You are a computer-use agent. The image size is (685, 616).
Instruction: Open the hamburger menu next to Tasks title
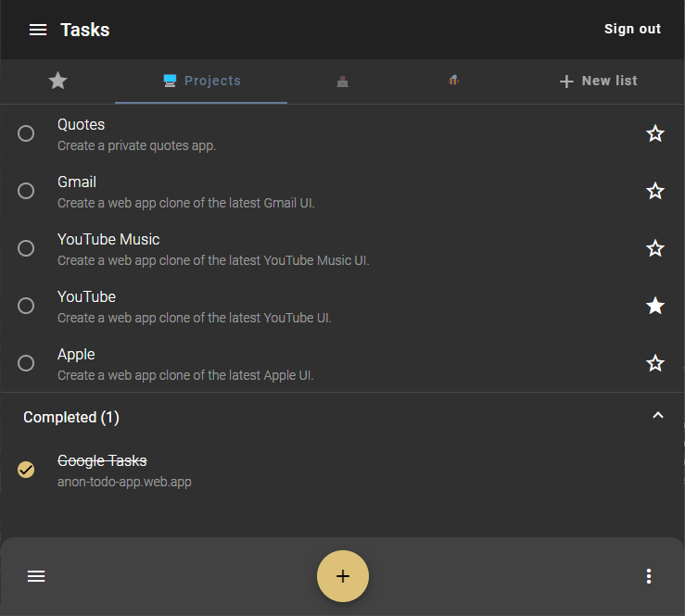click(38, 30)
